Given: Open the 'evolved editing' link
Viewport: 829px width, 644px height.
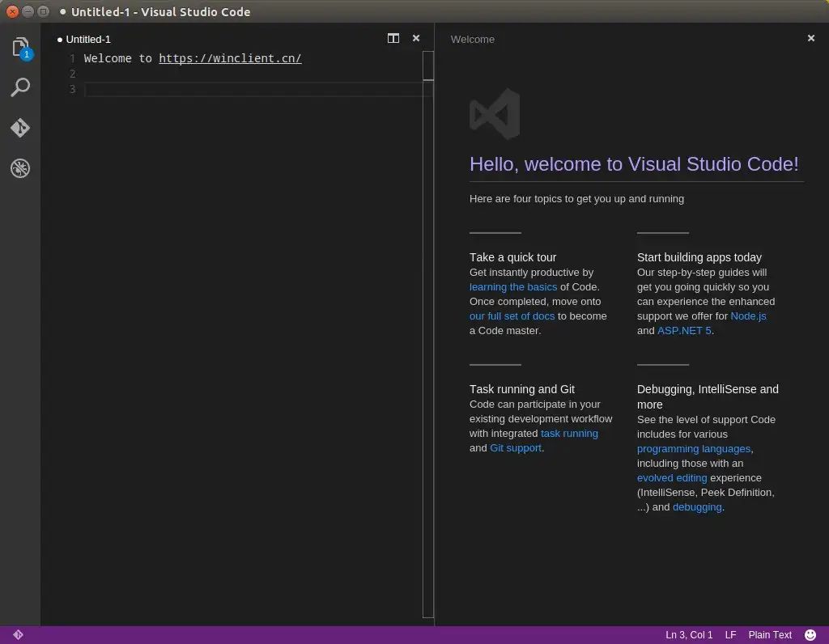Looking at the screenshot, I should click(672, 477).
